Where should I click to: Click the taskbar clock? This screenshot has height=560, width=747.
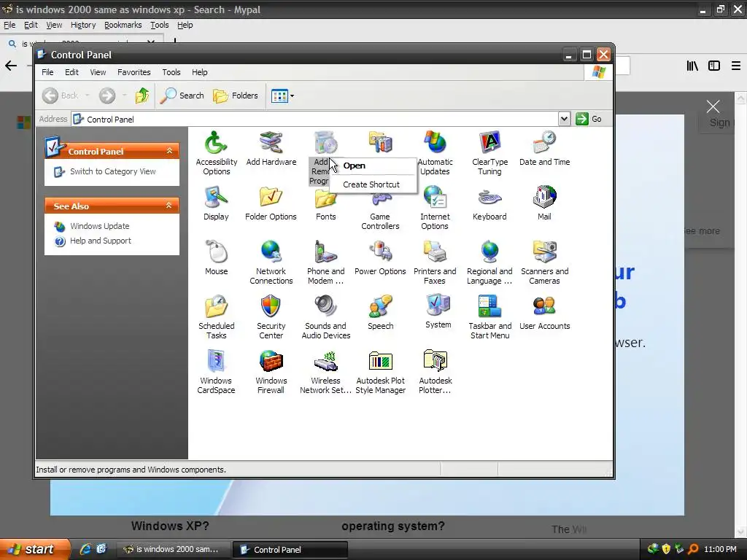point(720,550)
